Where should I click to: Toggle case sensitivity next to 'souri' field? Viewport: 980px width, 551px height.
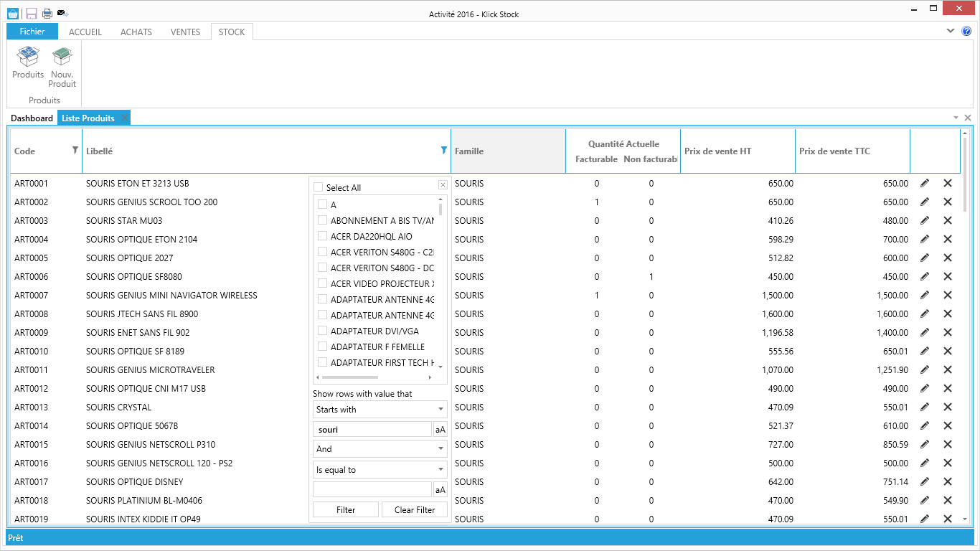(440, 430)
